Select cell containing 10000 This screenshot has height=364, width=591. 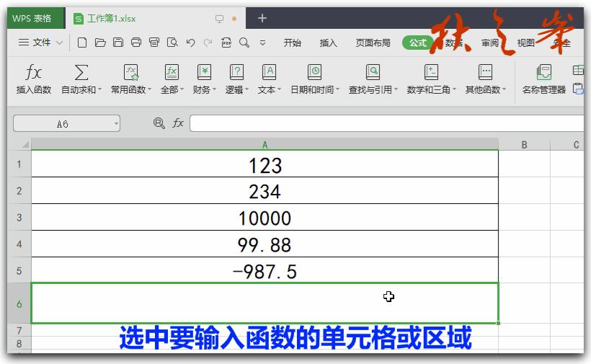pos(265,218)
